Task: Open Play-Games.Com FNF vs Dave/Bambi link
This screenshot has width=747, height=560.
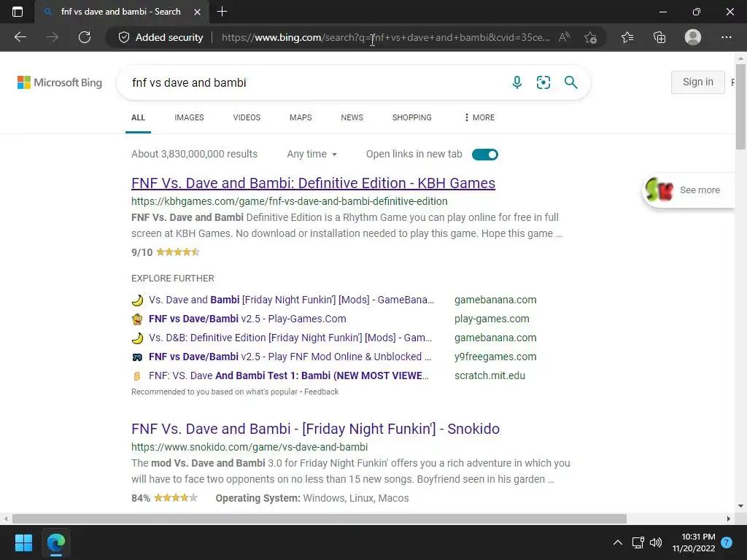Action: (x=247, y=319)
